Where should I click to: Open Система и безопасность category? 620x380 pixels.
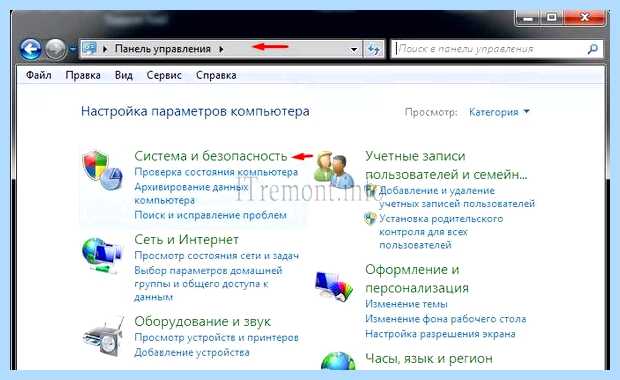pos(211,156)
